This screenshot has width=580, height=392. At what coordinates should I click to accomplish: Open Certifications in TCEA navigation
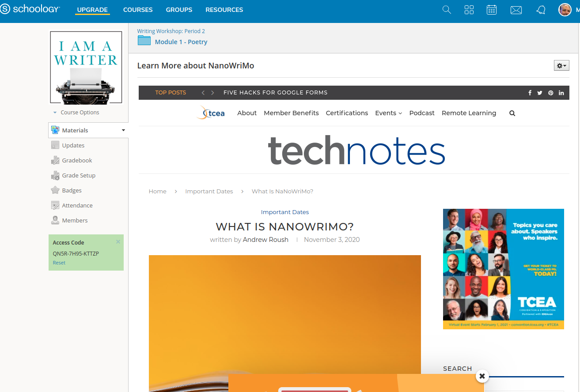347,113
